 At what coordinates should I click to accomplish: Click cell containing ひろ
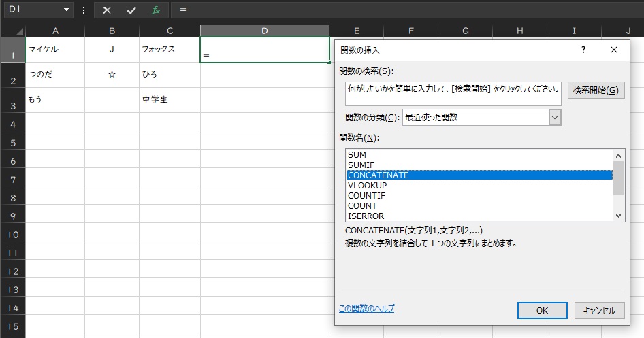pos(170,75)
